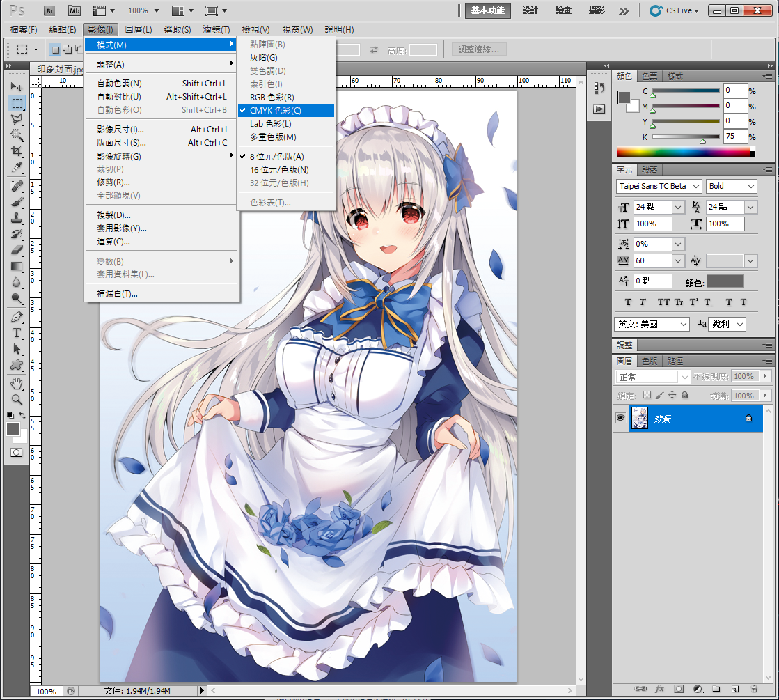779x700 pixels.
Task: Choose RGB 色彩(R) from mode submenu
Action: click(x=285, y=98)
